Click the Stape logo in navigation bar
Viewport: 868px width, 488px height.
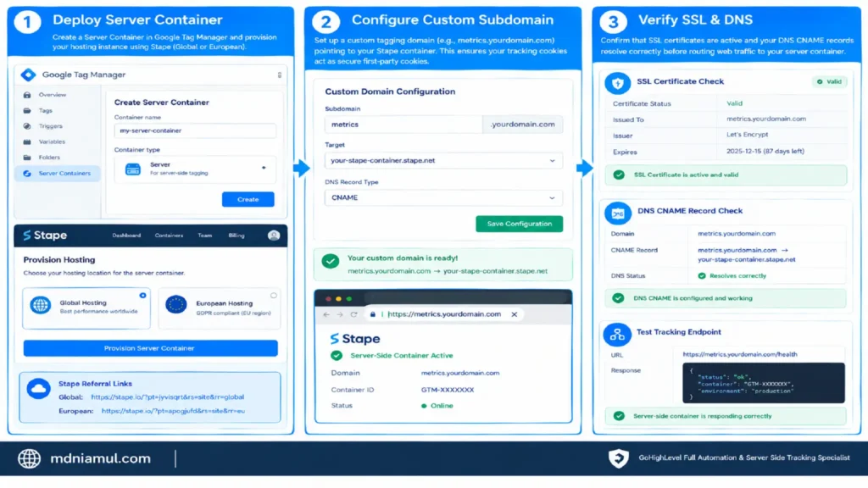coord(45,236)
